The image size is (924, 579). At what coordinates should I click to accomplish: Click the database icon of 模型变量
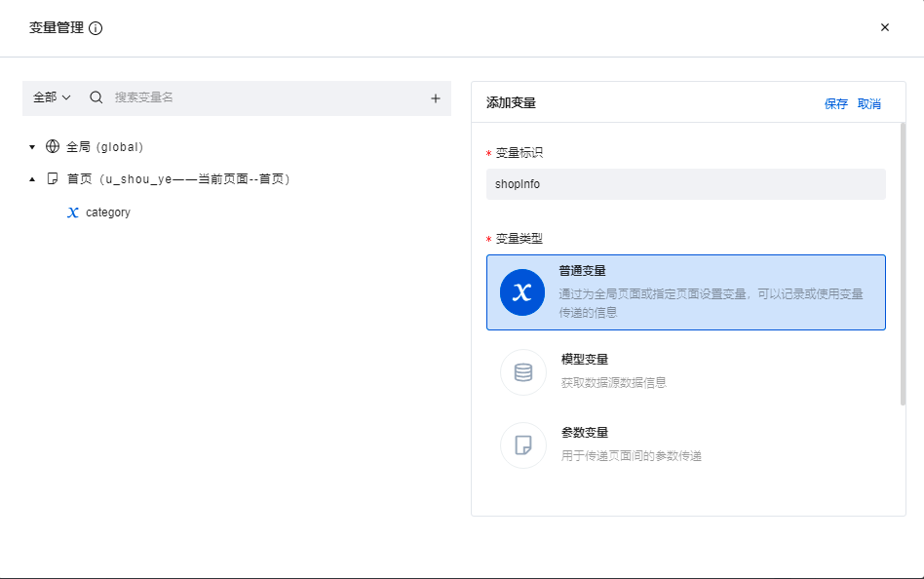pyautogui.click(x=523, y=372)
